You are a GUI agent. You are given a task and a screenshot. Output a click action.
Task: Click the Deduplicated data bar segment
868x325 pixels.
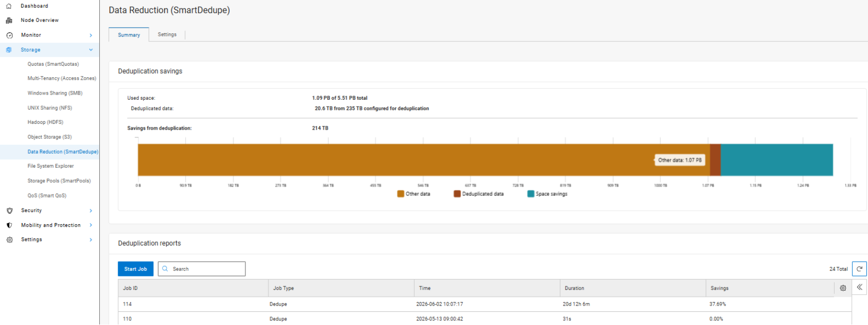pos(715,160)
